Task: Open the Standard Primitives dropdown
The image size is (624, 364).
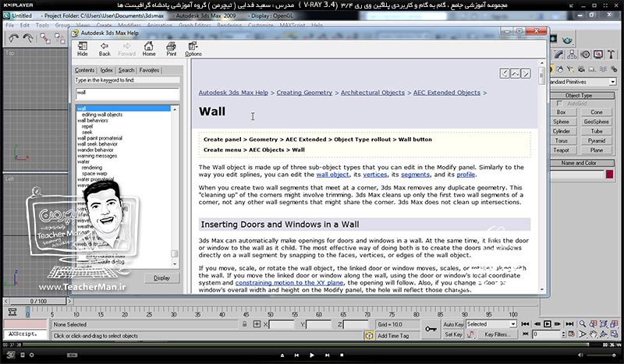Action: point(612,82)
